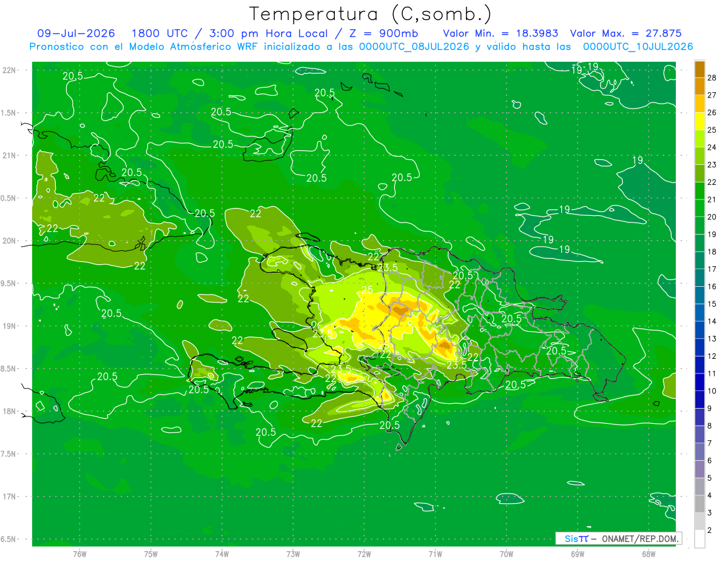
Task: Click the "76W" longitude axis label
Action: (x=79, y=554)
